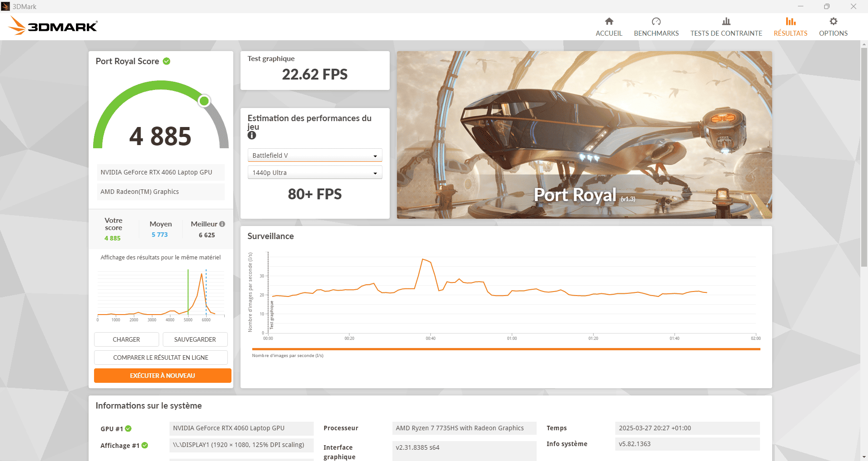Click the SAUVEGARDER button

pyautogui.click(x=195, y=339)
